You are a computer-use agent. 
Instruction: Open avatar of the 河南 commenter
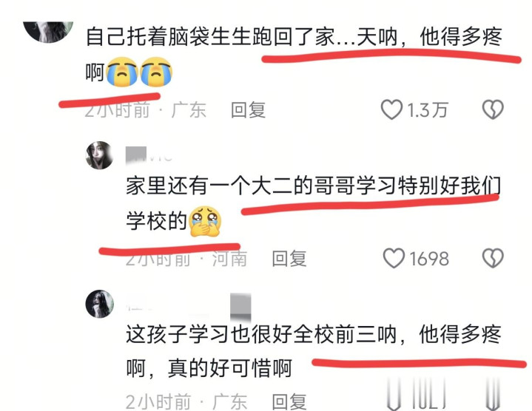[x=99, y=155]
